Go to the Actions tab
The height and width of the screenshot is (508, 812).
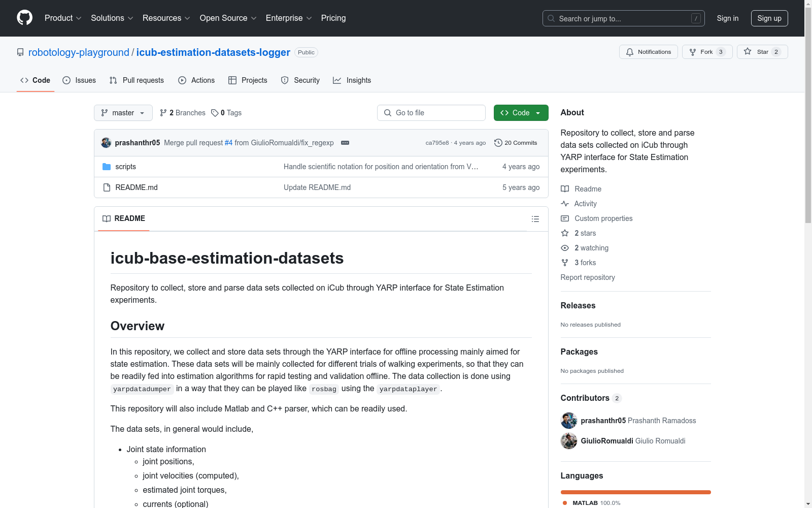pos(196,80)
